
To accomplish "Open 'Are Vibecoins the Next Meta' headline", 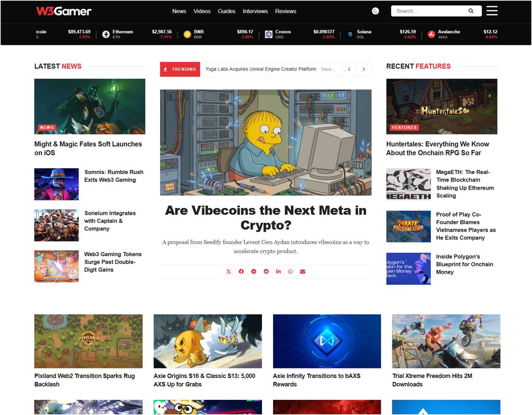I will [x=266, y=217].
